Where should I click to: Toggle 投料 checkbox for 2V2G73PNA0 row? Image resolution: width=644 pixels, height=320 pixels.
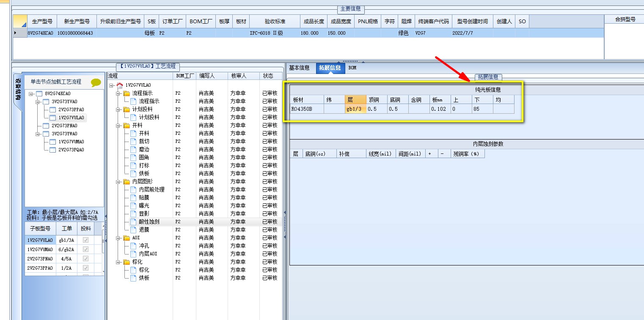pos(86,259)
